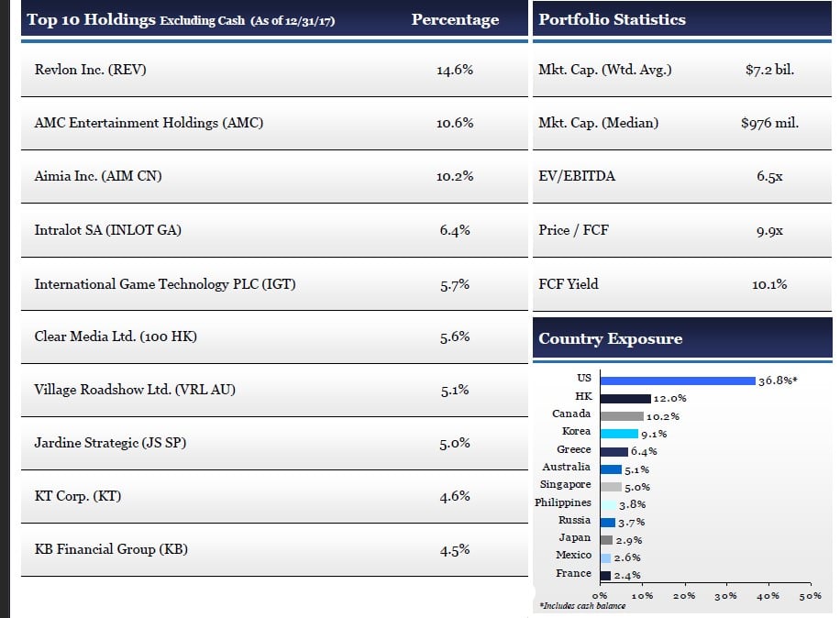
Task: Click Clear Media Ltd. (100 HK) entry
Action: pyautogui.click(x=116, y=337)
